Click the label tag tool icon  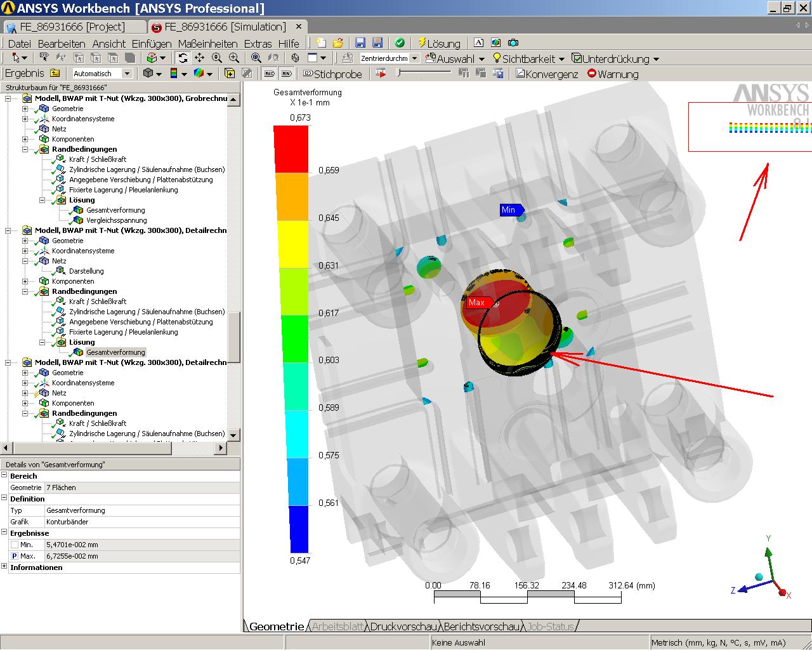[x=44, y=58]
